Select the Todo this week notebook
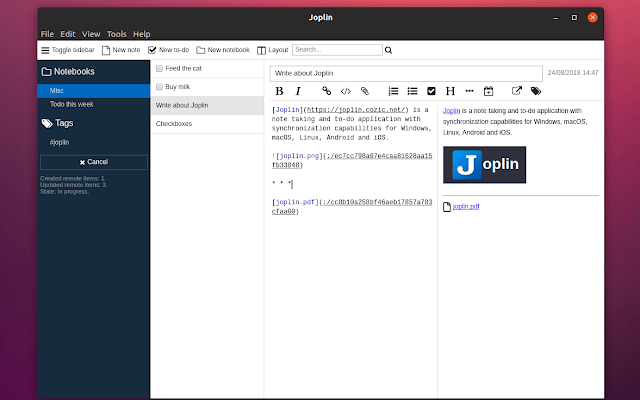The height and width of the screenshot is (400, 640). pos(93,104)
